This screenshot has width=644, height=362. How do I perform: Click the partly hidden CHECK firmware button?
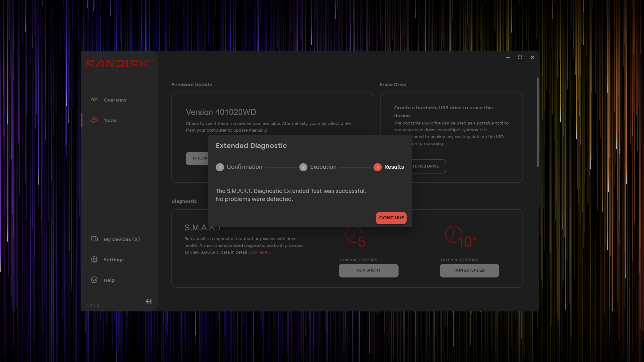197,158
